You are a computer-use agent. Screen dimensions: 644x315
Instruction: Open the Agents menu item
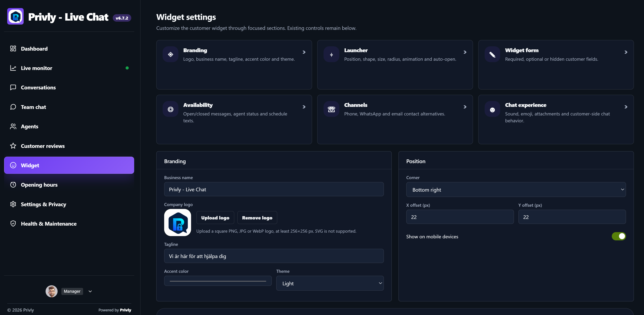coord(69,126)
